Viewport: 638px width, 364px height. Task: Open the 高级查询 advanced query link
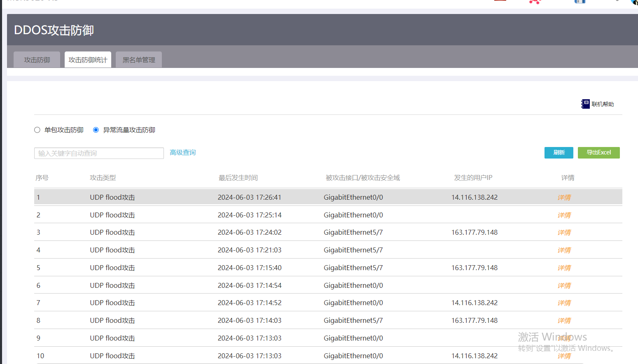pos(182,153)
